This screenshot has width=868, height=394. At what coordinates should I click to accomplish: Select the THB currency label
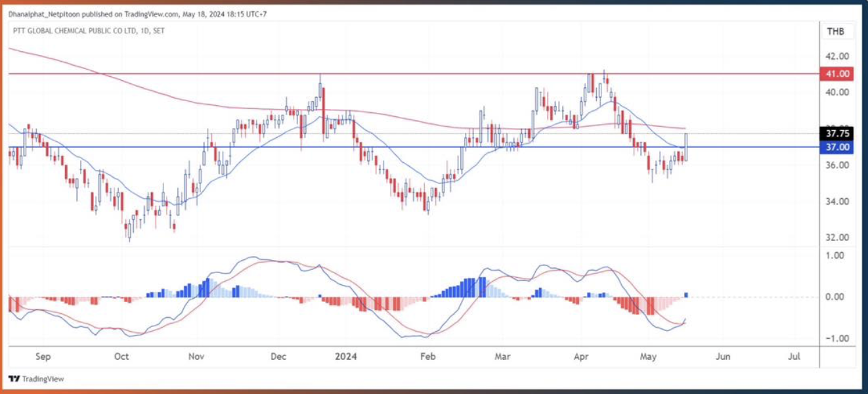click(x=836, y=32)
